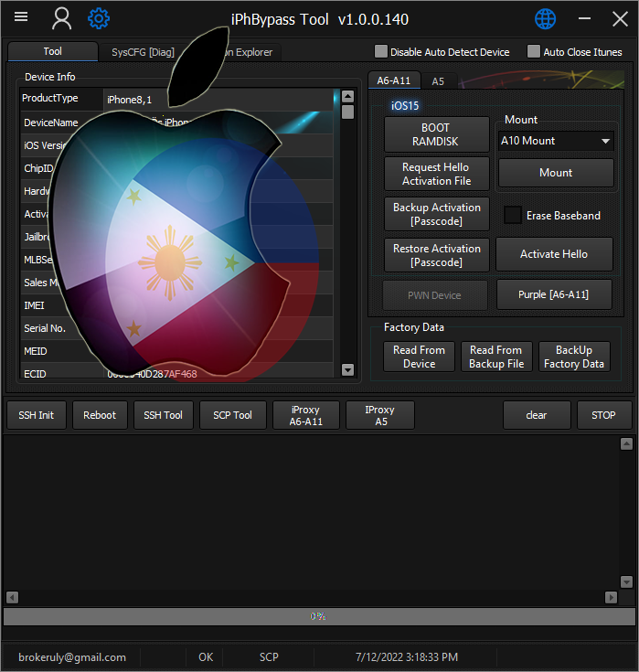The height and width of the screenshot is (672, 639).
Task: Click Read From Device button
Action: pyautogui.click(x=419, y=357)
